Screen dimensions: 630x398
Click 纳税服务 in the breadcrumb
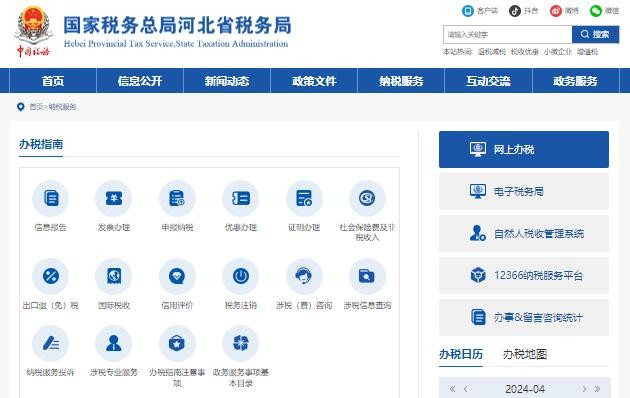pos(62,107)
